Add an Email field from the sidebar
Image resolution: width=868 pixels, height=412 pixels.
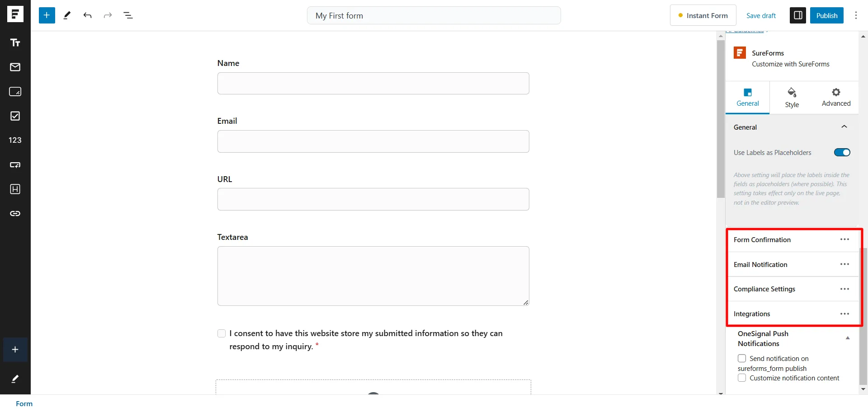click(15, 67)
